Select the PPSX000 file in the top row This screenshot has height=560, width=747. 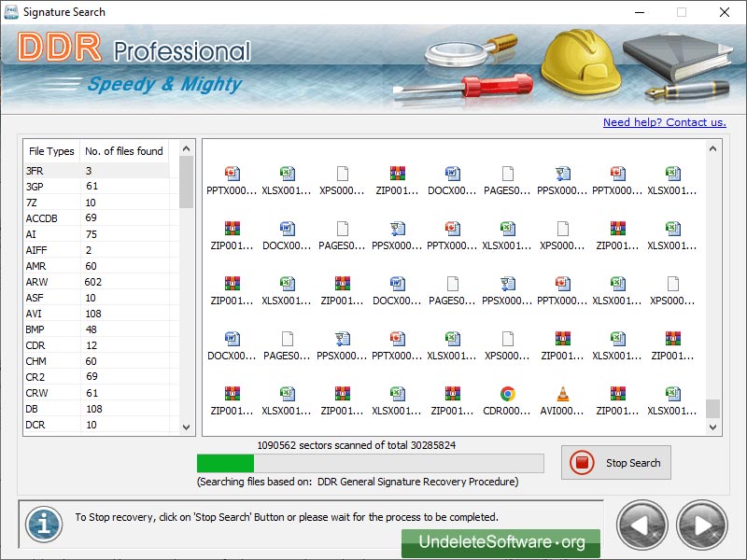click(x=562, y=181)
